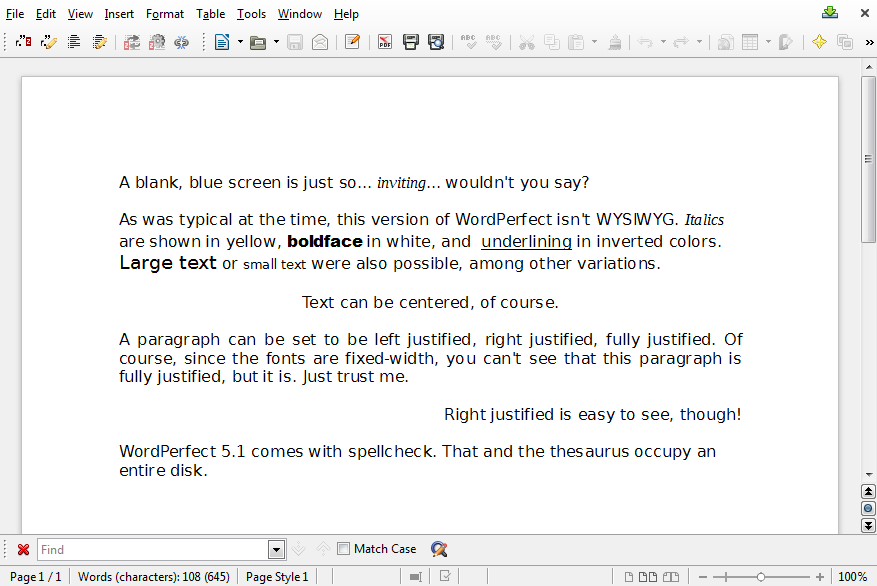The image size is (877, 586).
Task: Open the View menu
Action: pyautogui.click(x=80, y=14)
